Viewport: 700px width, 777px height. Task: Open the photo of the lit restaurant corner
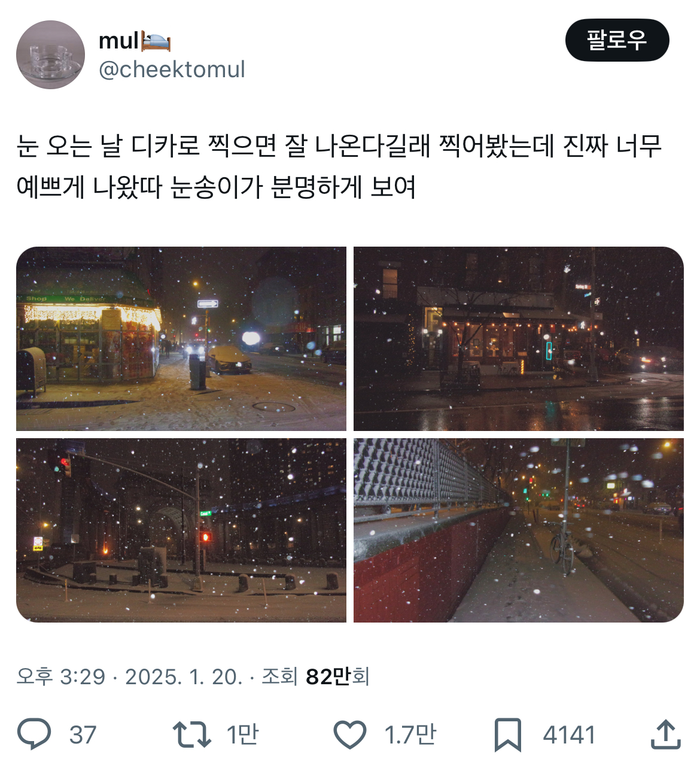coord(519,339)
